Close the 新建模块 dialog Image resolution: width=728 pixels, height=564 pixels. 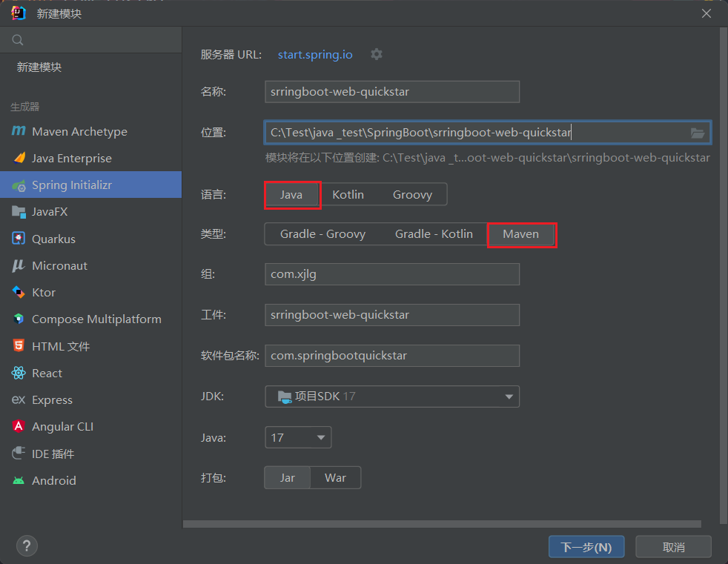coord(707,13)
